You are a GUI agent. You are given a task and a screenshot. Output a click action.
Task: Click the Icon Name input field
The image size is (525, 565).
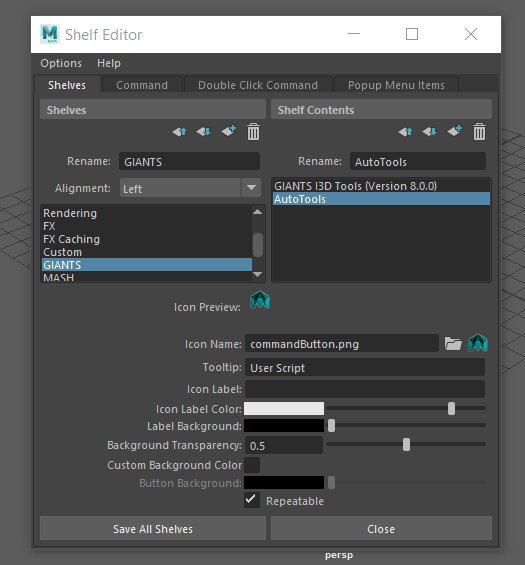342,343
